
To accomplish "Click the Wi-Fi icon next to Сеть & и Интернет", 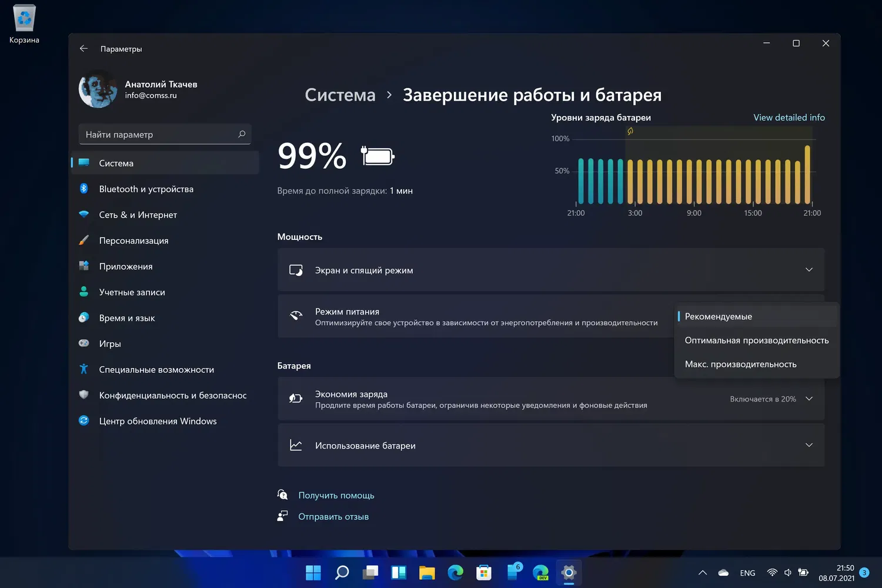I will pos(84,215).
